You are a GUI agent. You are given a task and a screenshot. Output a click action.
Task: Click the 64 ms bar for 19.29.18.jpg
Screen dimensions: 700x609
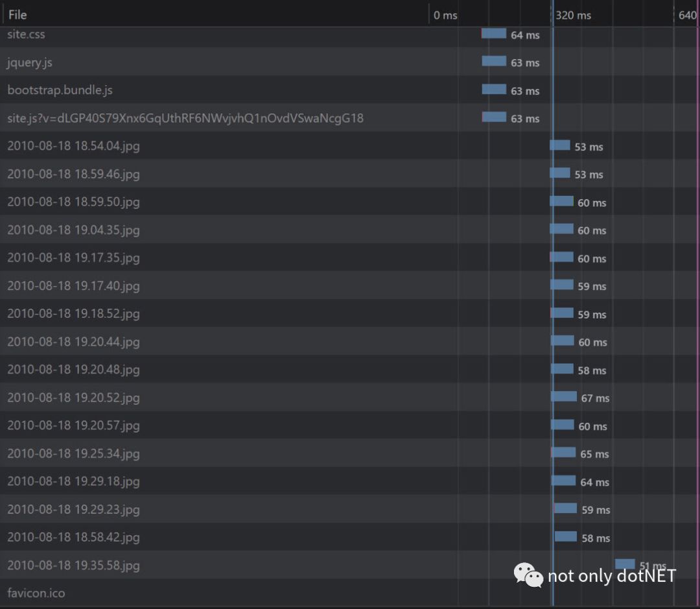click(564, 480)
